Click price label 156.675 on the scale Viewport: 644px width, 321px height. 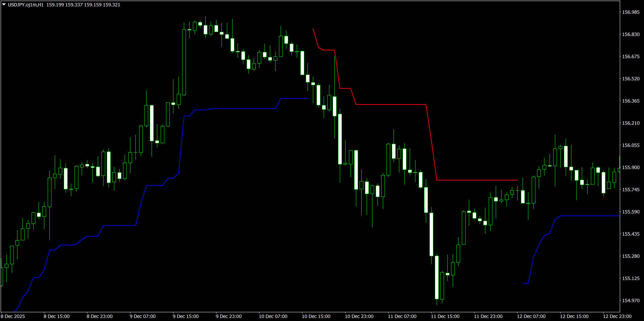(631, 56)
